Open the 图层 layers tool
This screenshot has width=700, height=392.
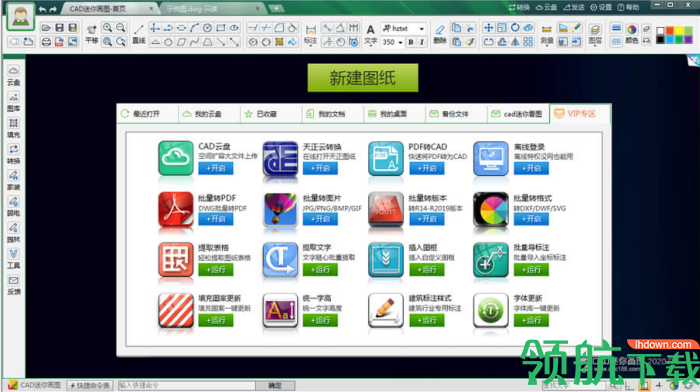tap(595, 34)
